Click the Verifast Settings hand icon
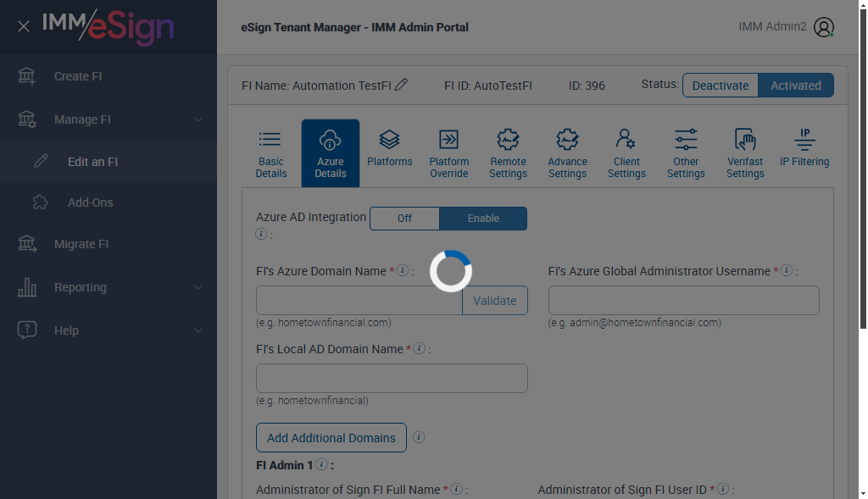The width and height of the screenshot is (868, 499). (x=744, y=140)
